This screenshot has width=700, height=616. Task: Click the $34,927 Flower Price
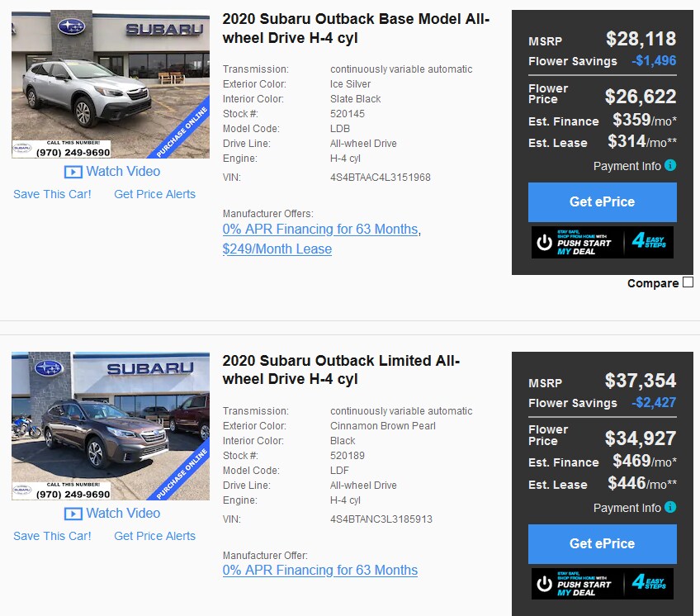click(641, 438)
